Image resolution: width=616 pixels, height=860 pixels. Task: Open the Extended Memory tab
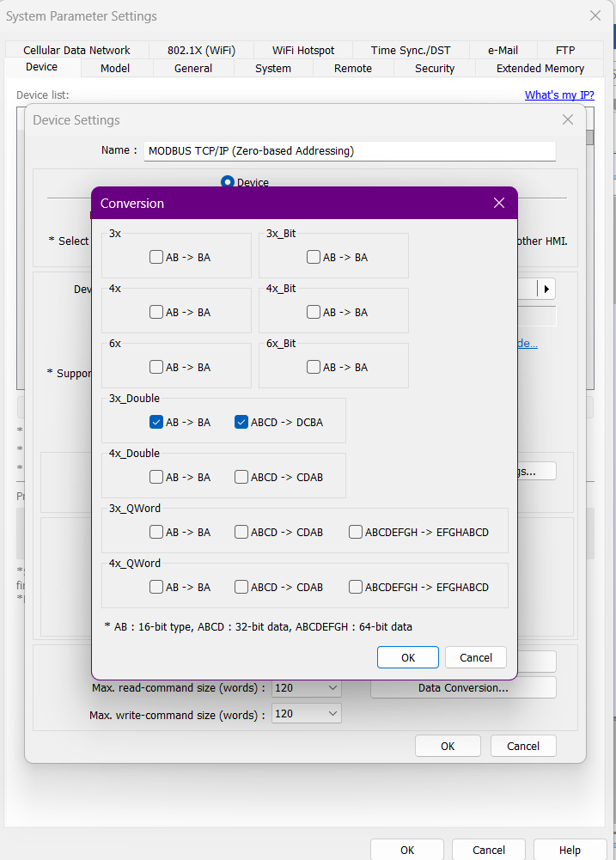[540, 68]
